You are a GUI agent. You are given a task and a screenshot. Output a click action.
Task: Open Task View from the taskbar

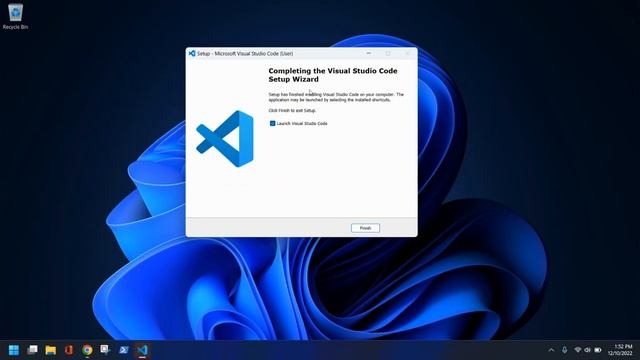32,350
